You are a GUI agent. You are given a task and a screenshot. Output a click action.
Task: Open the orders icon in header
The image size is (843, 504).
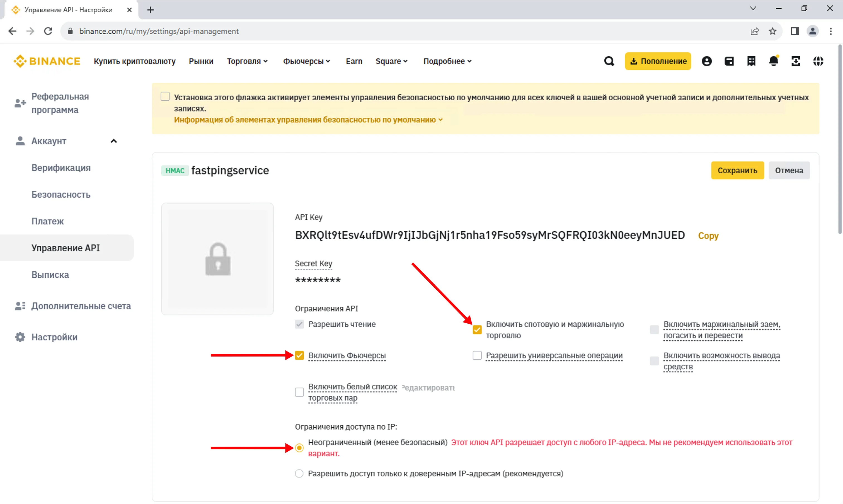pyautogui.click(x=751, y=61)
